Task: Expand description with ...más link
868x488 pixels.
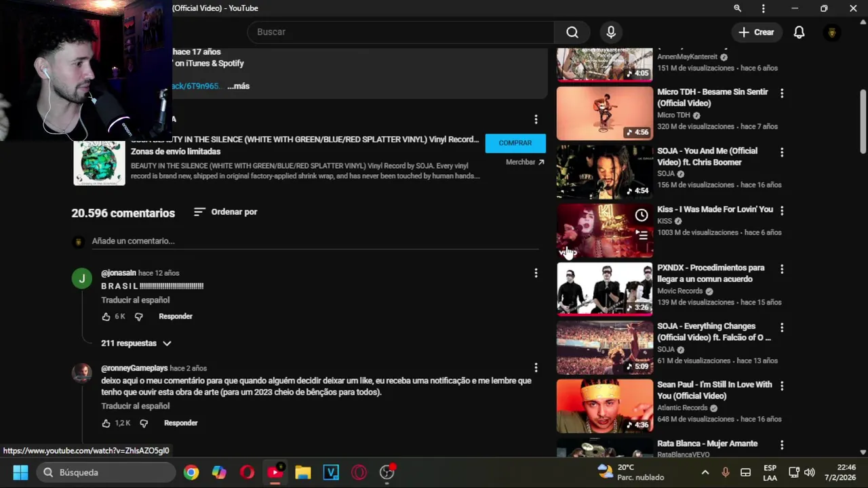Action: [x=238, y=86]
